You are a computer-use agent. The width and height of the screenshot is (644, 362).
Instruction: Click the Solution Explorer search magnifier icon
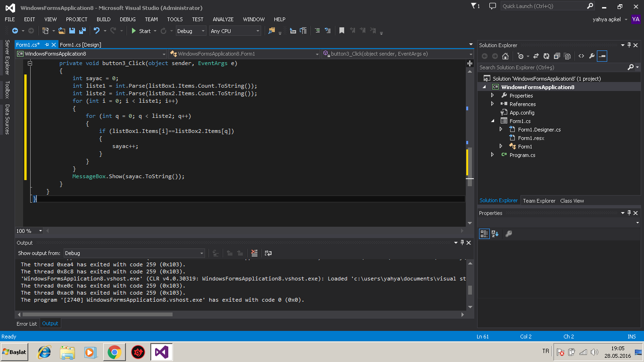[631, 67]
